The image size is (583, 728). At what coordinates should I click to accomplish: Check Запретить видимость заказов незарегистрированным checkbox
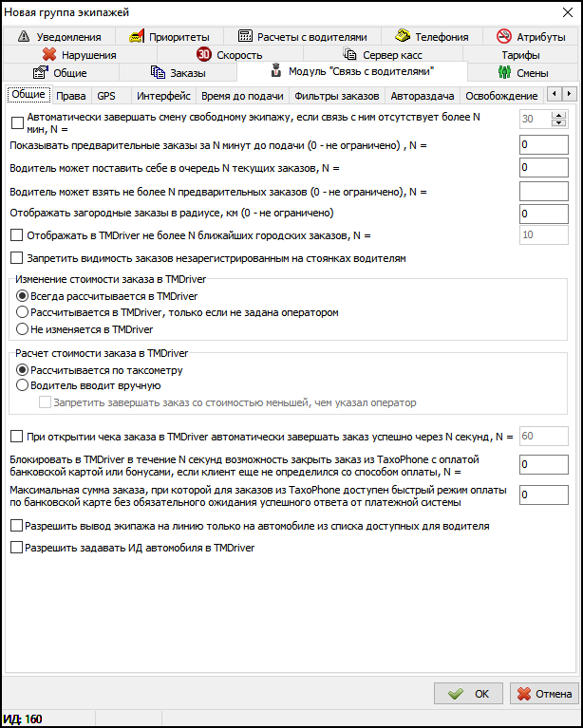point(17,258)
